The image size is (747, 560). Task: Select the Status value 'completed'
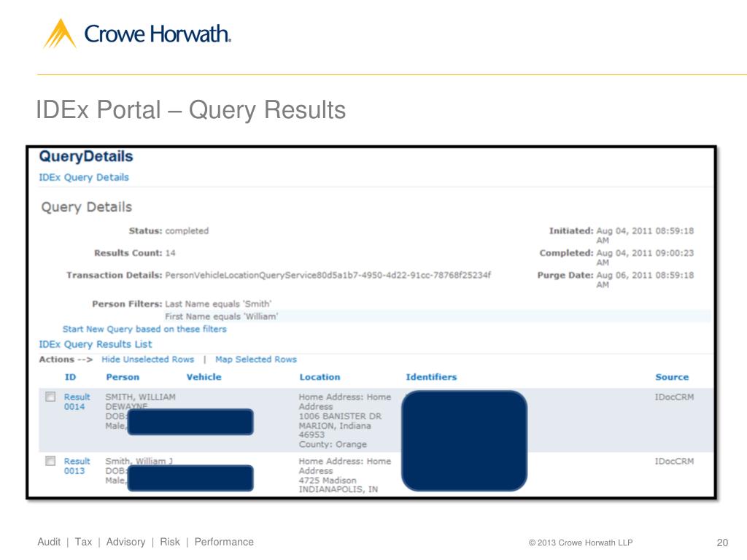pos(187,231)
